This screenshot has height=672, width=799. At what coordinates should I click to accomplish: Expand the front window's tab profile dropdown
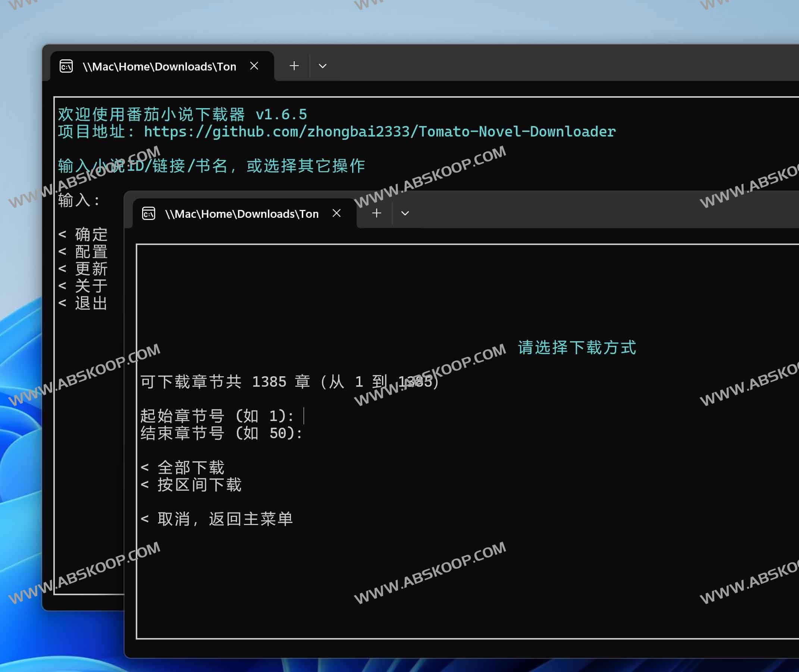pyautogui.click(x=405, y=213)
